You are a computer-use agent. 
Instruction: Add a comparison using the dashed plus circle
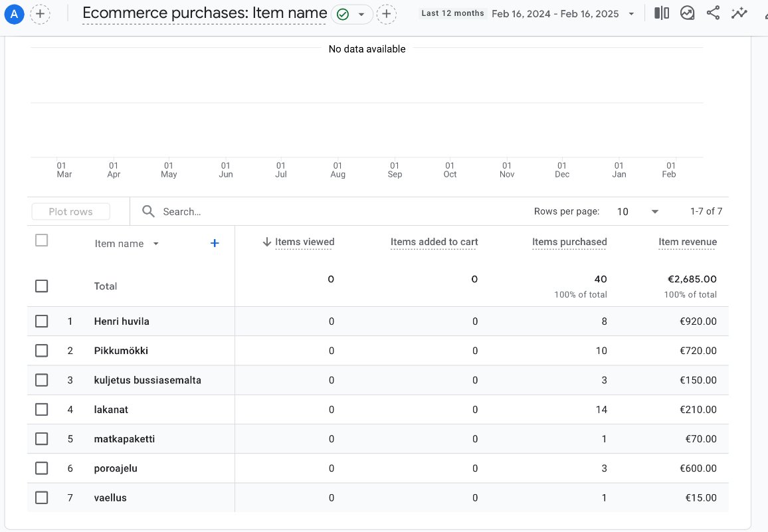click(40, 14)
